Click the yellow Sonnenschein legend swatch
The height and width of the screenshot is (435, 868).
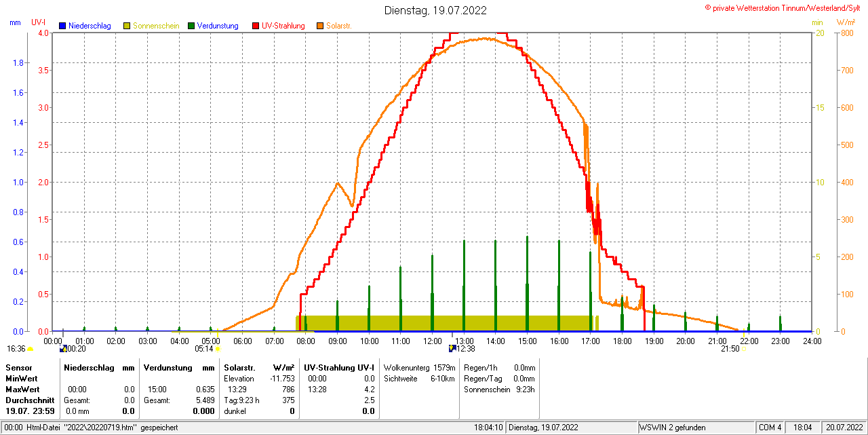pyautogui.click(x=127, y=26)
